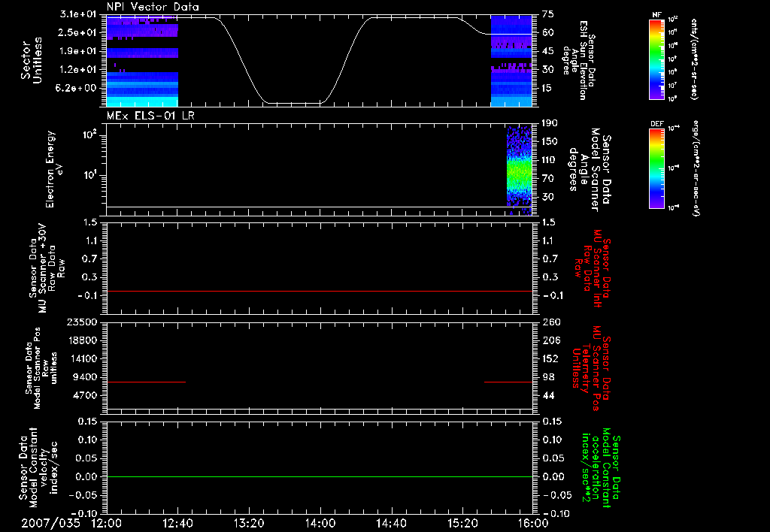Click the red "MU Scanner Pos Telemetry" label

pos(593,368)
